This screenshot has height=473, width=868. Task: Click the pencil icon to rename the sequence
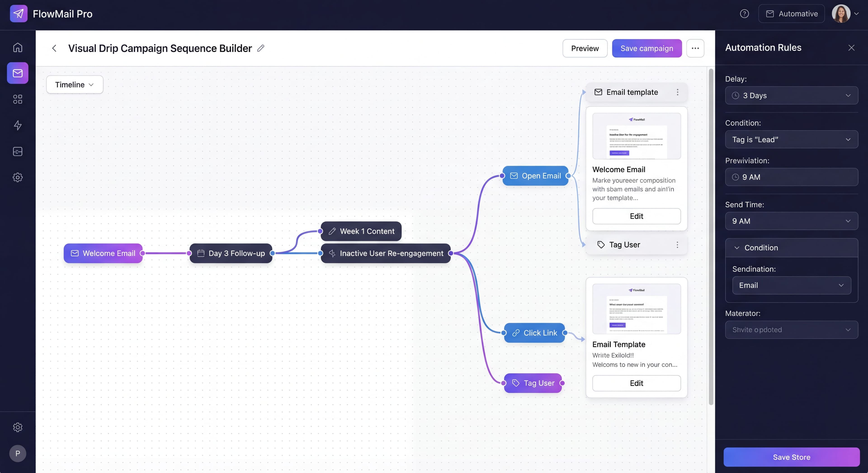(x=260, y=49)
